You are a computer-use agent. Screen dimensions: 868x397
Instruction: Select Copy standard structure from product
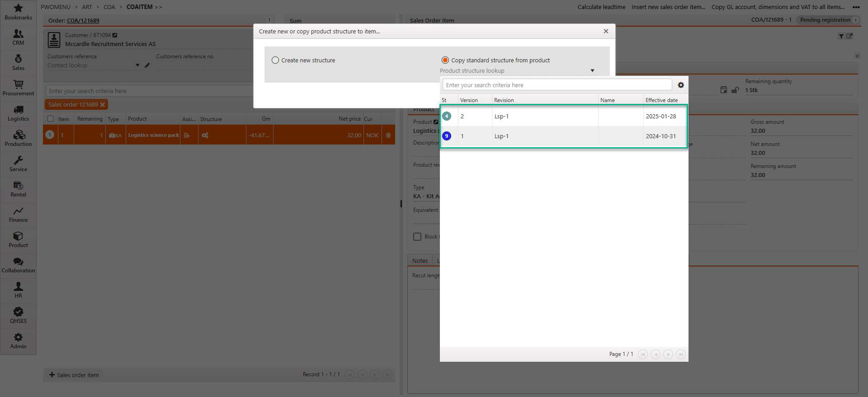(445, 60)
